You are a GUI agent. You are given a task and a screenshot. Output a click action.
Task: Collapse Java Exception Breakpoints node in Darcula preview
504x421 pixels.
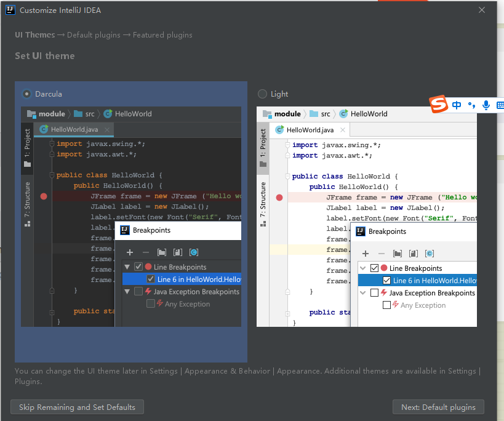tap(127, 292)
